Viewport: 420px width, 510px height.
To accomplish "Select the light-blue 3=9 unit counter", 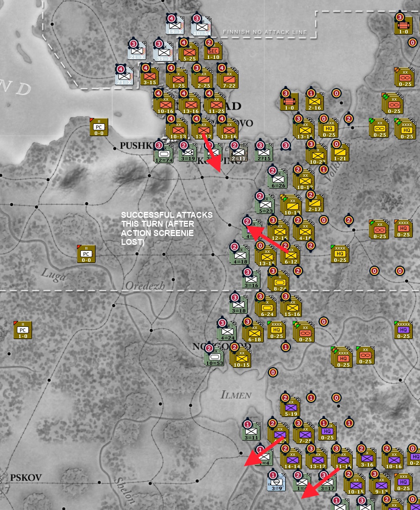I will coord(277,482).
